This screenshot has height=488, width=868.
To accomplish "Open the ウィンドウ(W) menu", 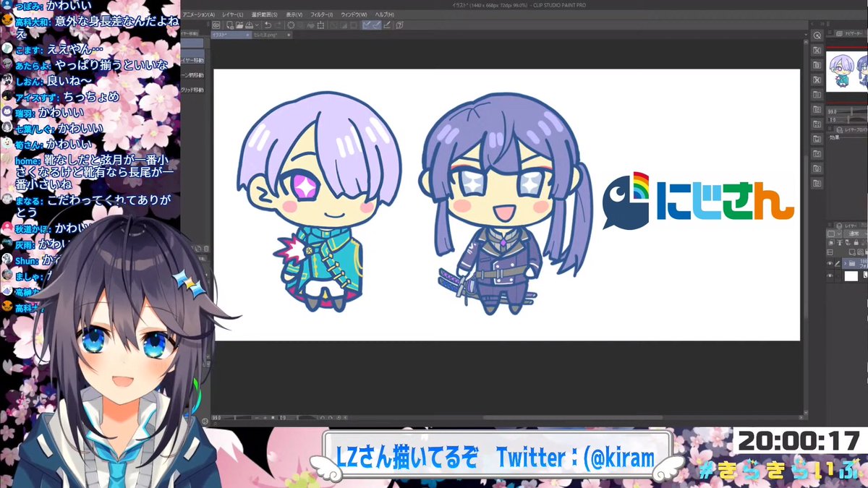I will click(x=354, y=14).
